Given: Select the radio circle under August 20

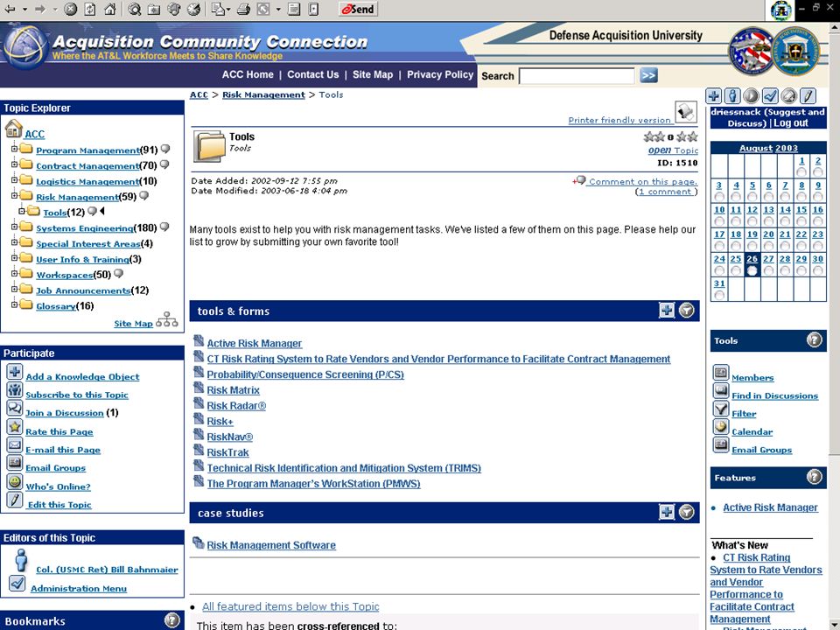Looking at the screenshot, I should coord(769,246).
